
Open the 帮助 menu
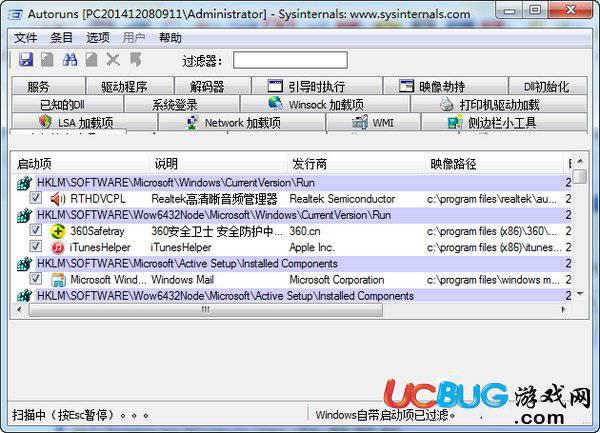170,38
